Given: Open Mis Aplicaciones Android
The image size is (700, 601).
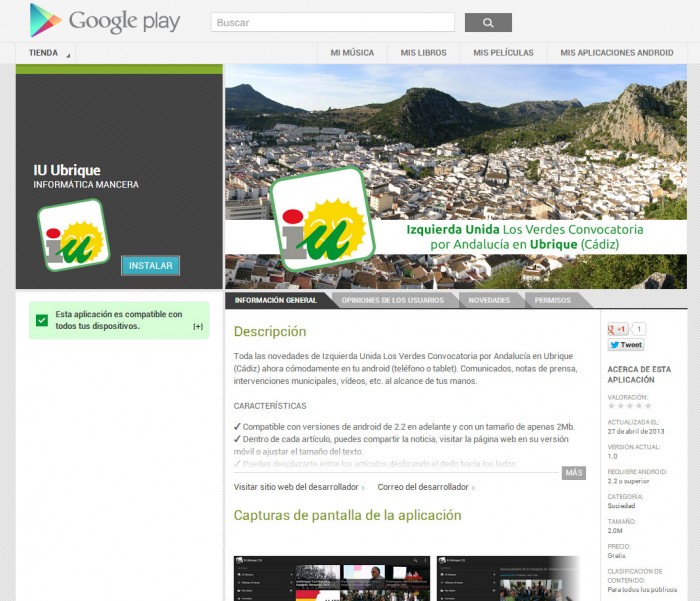Looking at the screenshot, I should 617,53.
